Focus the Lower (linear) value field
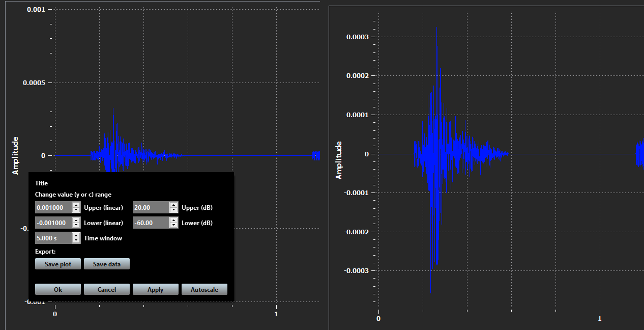Image resolution: width=644 pixels, height=330 pixels. (x=53, y=223)
